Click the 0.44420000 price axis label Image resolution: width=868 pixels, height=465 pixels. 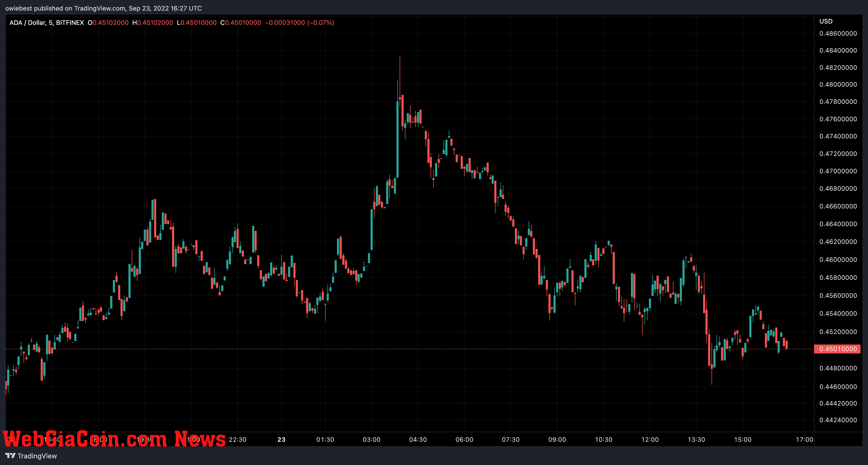838,403
